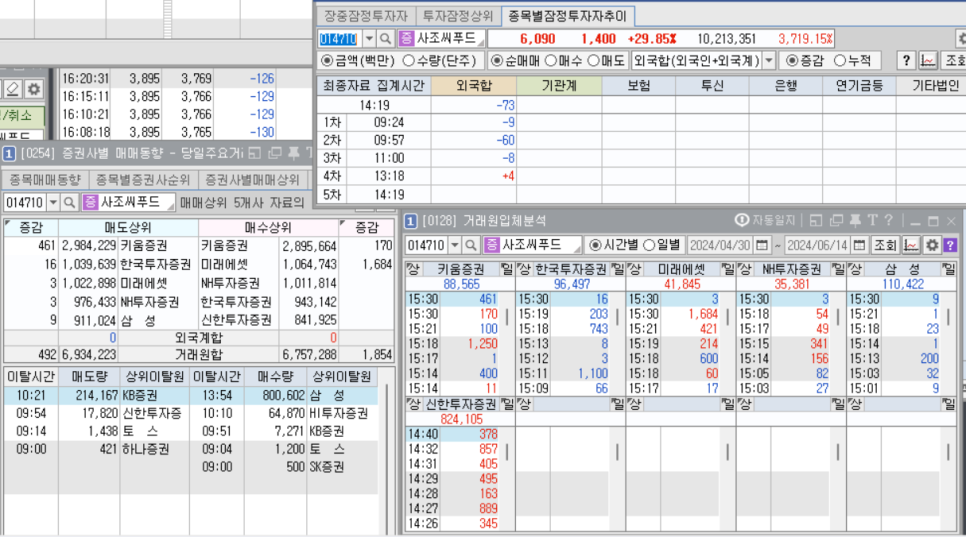The width and height of the screenshot is (966, 537).
Task: Click 2024/06/14 end date field
Action: click(817, 245)
